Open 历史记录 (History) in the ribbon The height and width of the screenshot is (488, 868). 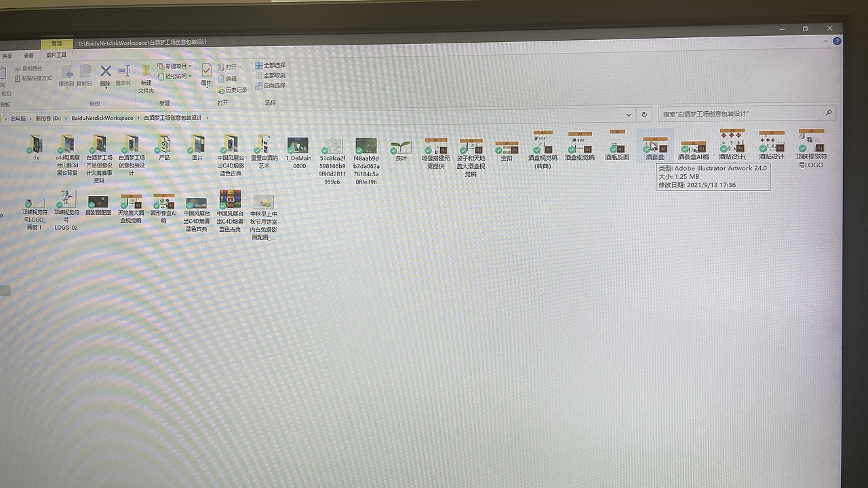pyautogui.click(x=233, y=90)
